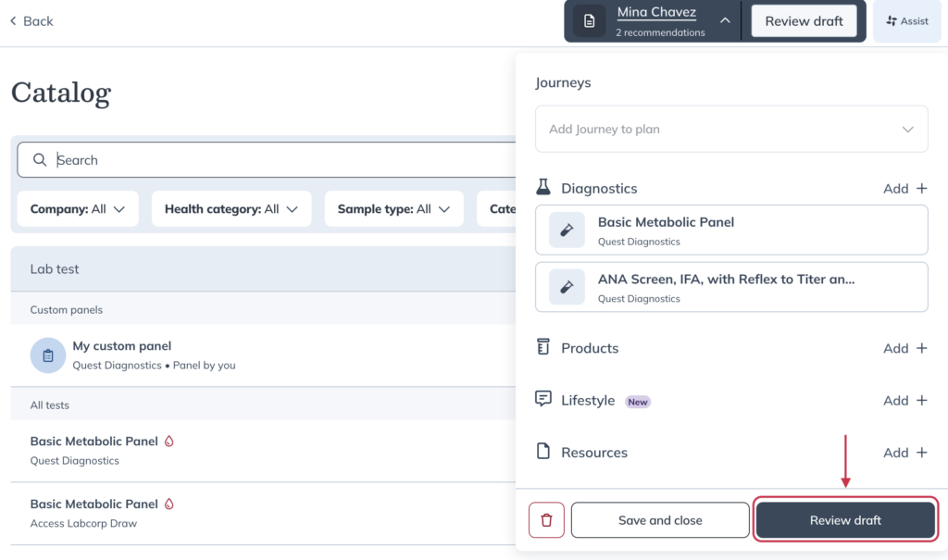This screenshot has height=560, width=948.
Task: Open the Add Journey to plan dropdown
Action: (731, 130)
